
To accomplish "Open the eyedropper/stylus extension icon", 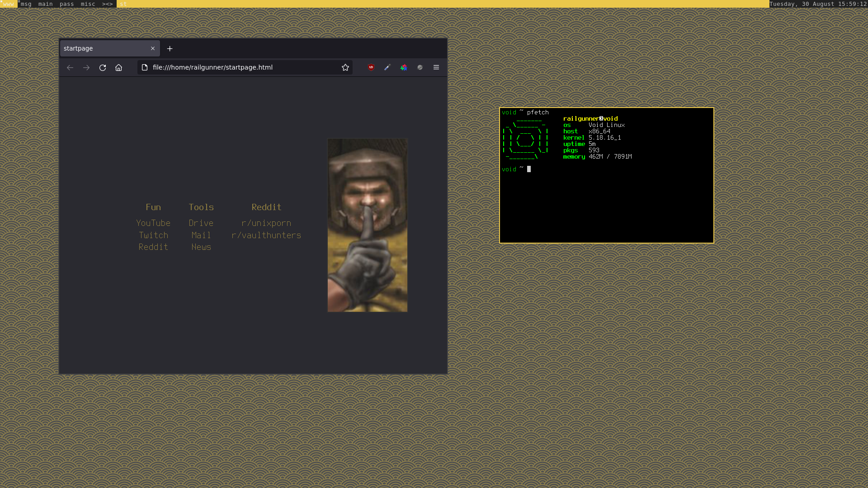I will pyautogui.click(x=387, y=67).
